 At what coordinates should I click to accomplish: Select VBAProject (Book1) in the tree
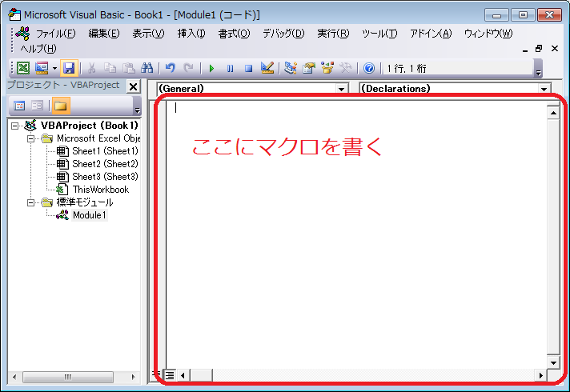90,126
